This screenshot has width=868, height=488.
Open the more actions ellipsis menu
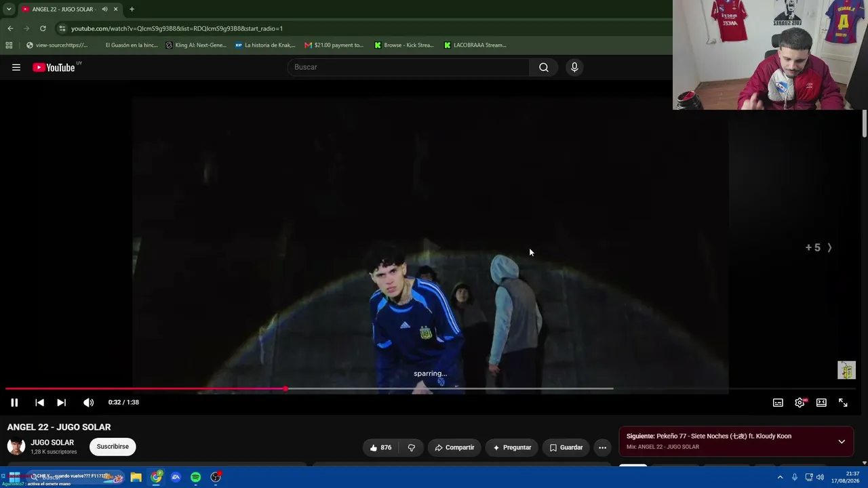[x=602, y=447]
